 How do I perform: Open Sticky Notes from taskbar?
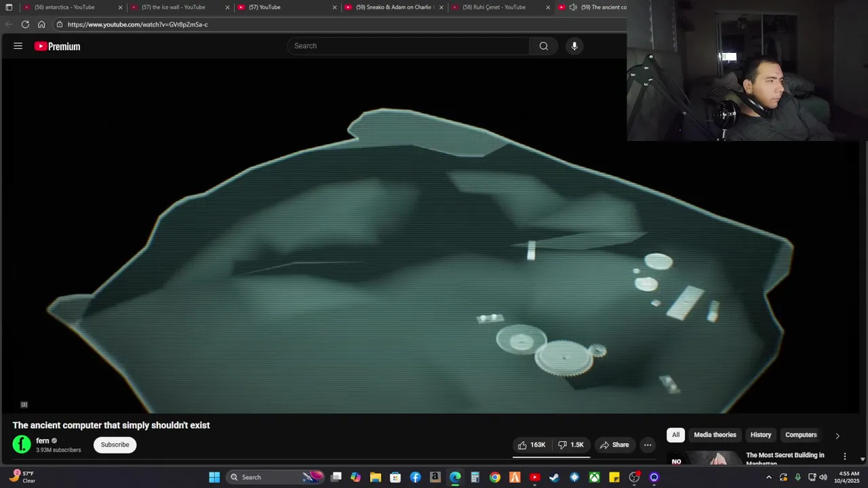pyautogui.click(x=614, y=477)
